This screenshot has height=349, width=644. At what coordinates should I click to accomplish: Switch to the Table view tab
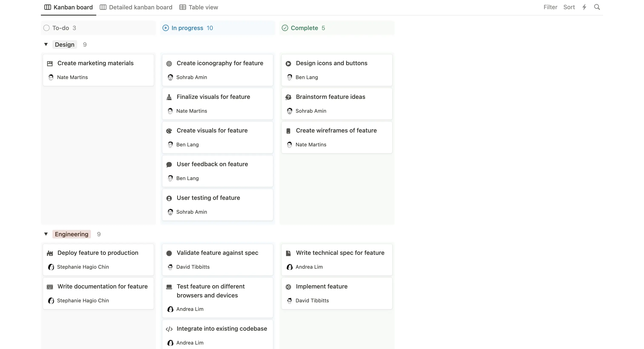(198, 7)
